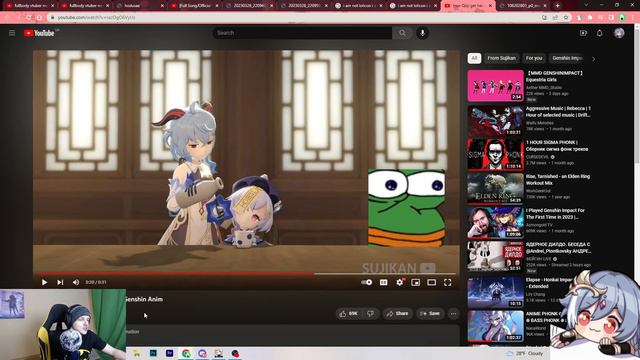Open the Create video camera icon
640x360 pixels.
(x=583, y=33)
